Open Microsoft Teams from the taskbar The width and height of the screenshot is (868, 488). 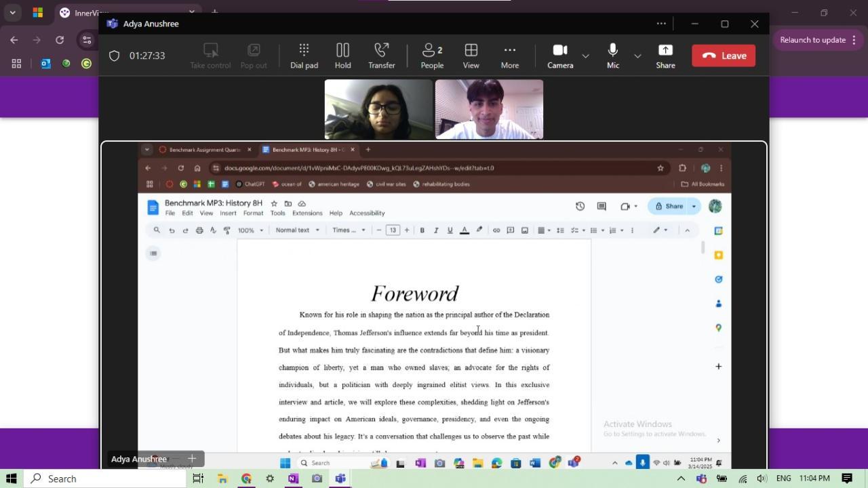tap(340, 479)
